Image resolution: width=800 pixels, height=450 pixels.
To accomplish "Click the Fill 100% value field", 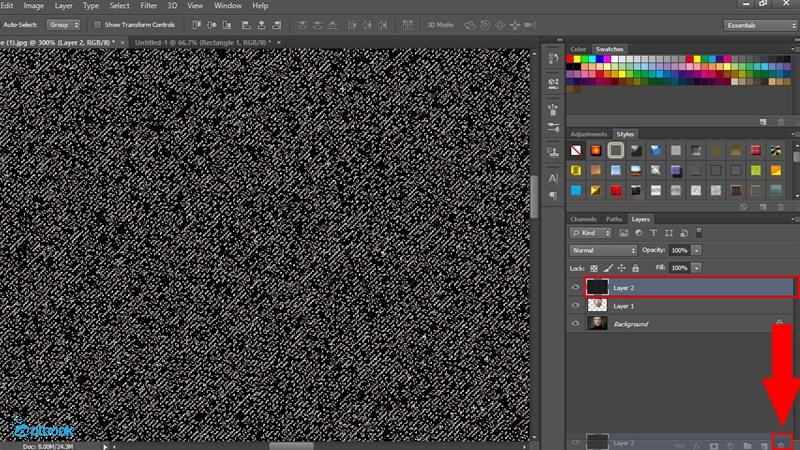I will coord(680,267).
